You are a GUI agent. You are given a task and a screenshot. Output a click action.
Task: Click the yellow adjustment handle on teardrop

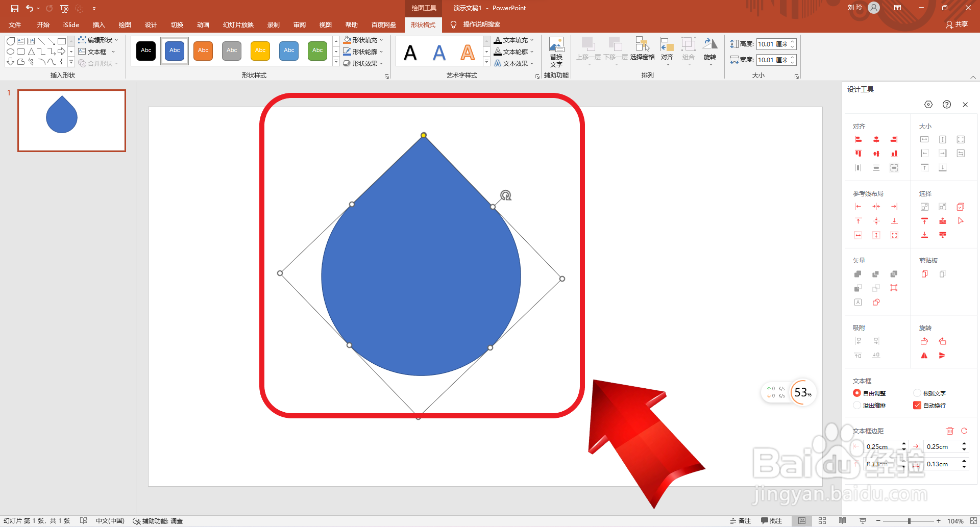(424, 135)
